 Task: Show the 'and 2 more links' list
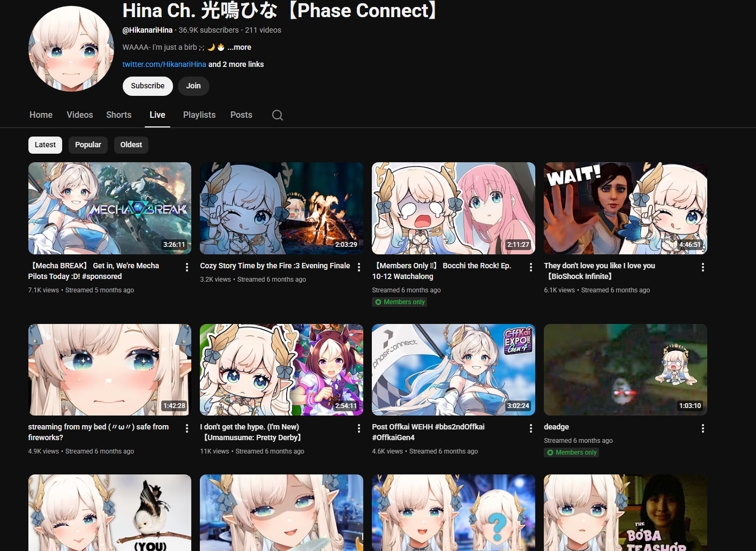[236, 64]
